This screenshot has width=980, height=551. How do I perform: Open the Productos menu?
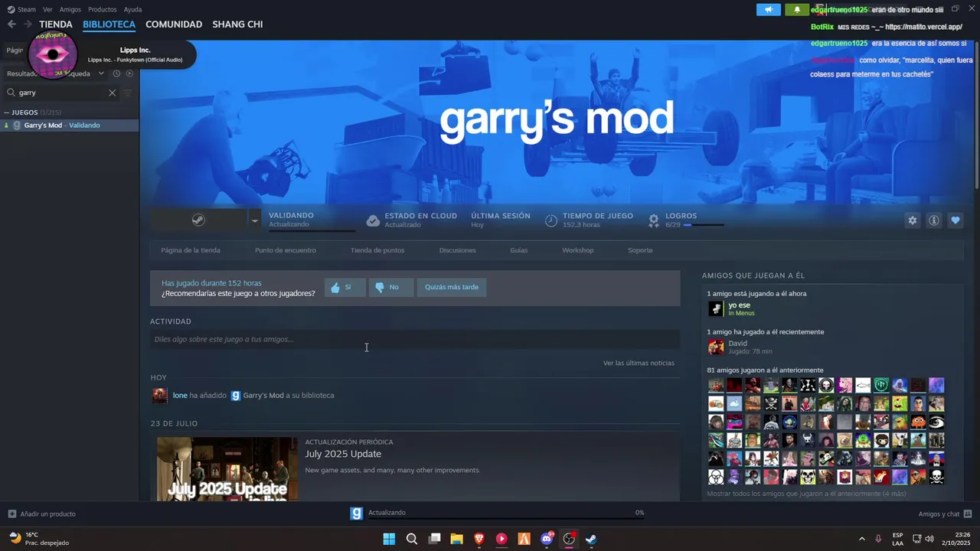pos(103,9)
